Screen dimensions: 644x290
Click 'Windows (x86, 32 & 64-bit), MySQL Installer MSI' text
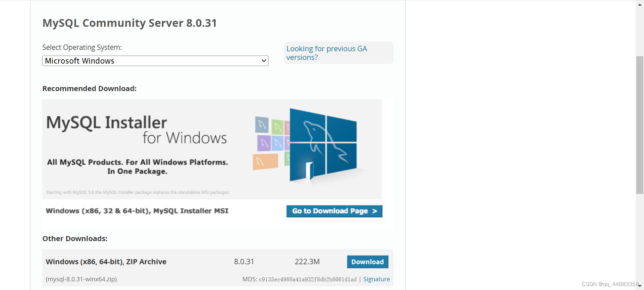(x=137, y=211)
